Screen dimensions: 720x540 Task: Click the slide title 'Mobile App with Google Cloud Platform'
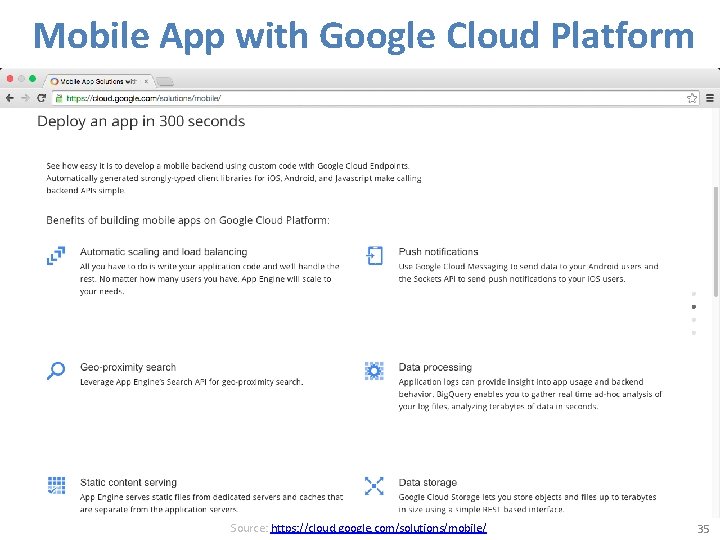pyautogui.click(x=364, y=36)
